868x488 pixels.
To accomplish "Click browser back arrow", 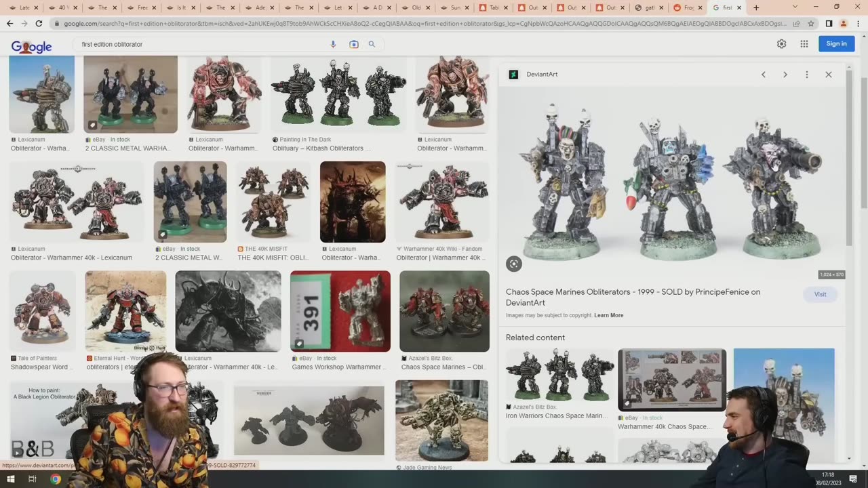I will pos(9,23).
